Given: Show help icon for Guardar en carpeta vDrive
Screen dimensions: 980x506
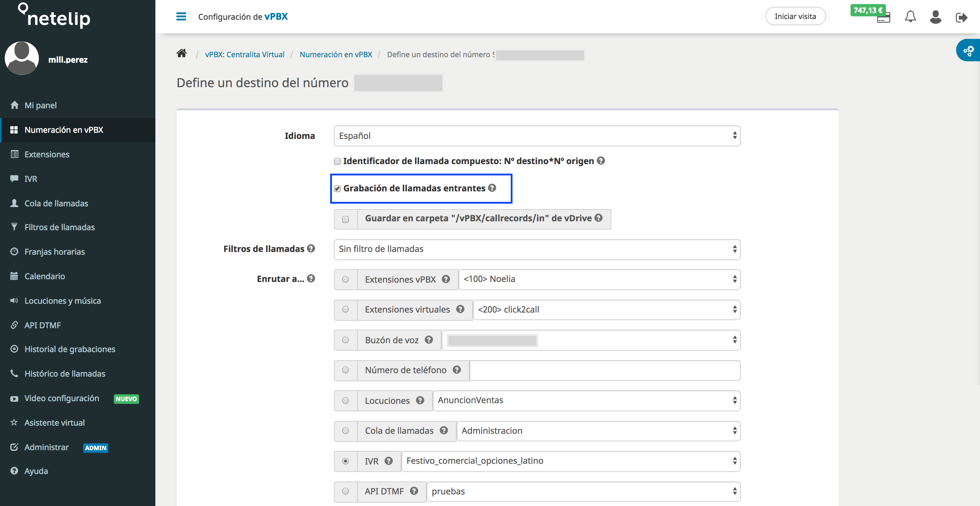Looking at the screenshot, I should point(598,218).
